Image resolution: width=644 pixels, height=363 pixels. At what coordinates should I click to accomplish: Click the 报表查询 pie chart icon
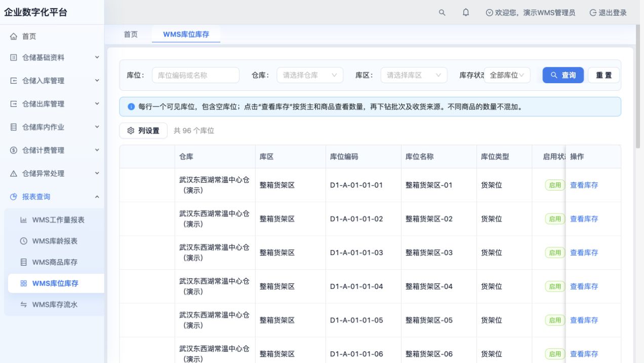pyautogui.click(x=14, y=197)
